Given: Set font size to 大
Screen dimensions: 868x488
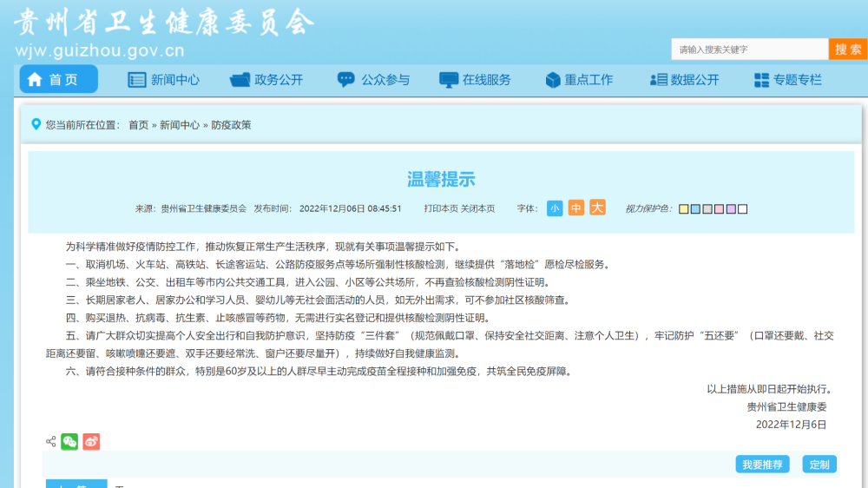Looking at the screenshot, I should click(x=597, y=208).
